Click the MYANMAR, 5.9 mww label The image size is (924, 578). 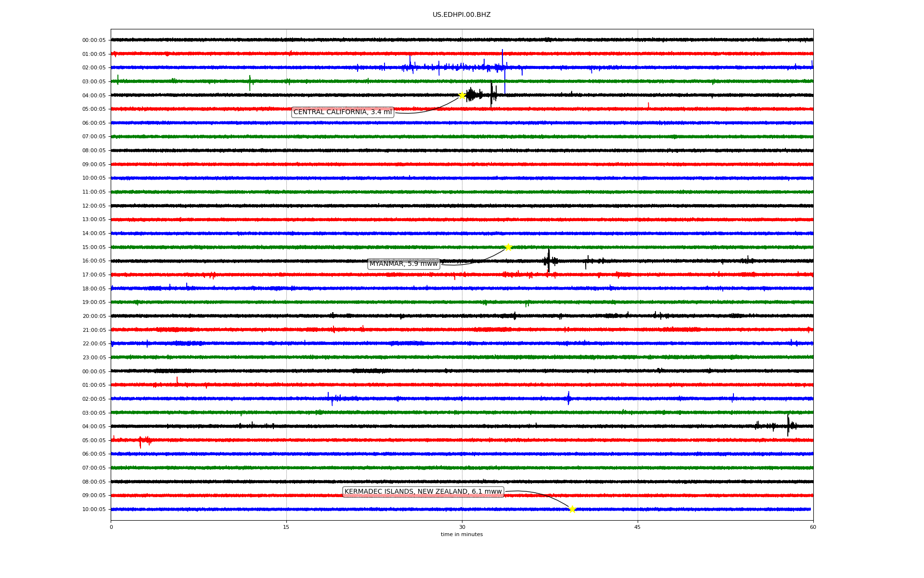403,264
